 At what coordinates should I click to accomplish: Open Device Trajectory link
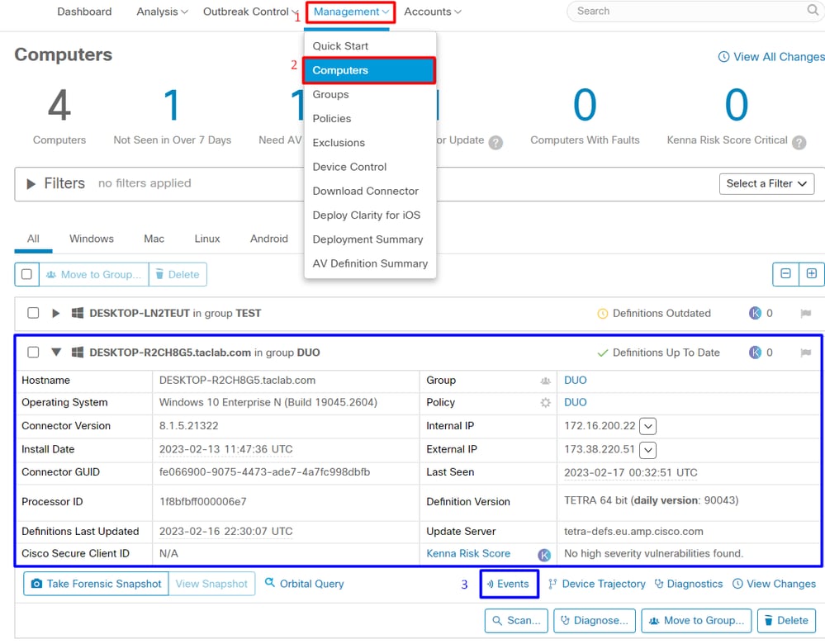596,584
